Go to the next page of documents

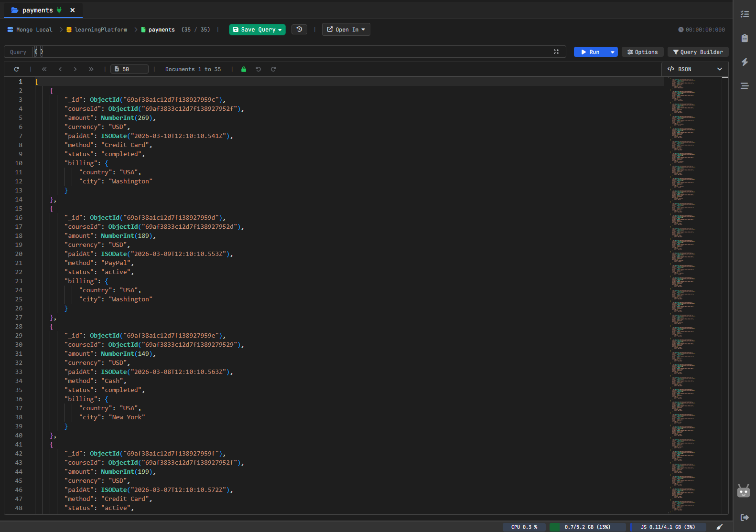click(75, 69)
